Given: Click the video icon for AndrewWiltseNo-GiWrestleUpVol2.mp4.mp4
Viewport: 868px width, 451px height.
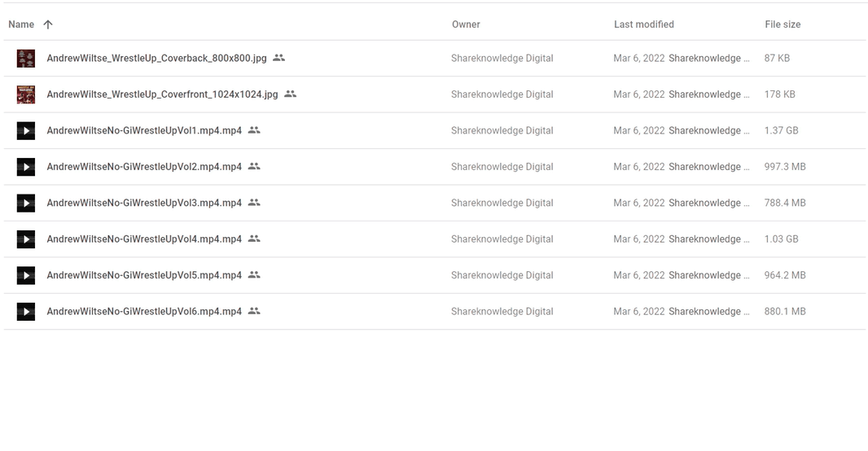Looking at the screenshot, I should tap(26, 167).
